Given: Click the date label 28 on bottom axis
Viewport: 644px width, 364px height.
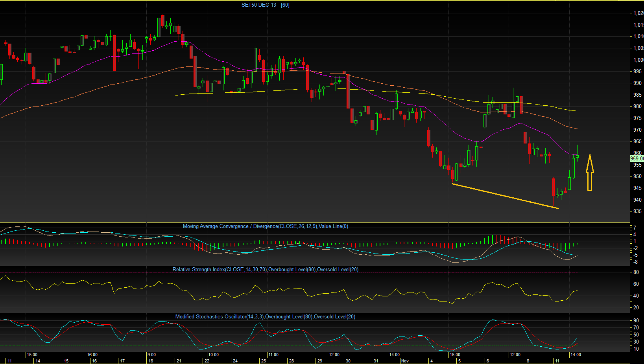Looking at the screenshot, I should pyautogui.click(x=292, y=361).
